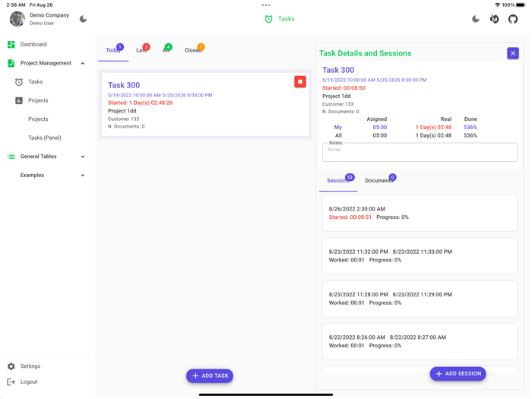The width and height of the screenshot is (532, 399).
Task: Toggle dark mode moon near Demo Company
Action: (83, 19)
